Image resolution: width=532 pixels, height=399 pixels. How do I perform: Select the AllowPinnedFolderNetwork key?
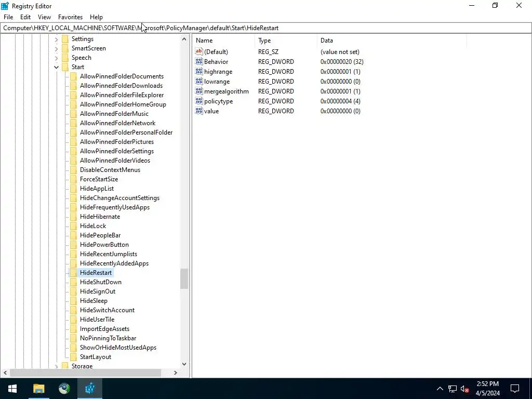[118, 123]
